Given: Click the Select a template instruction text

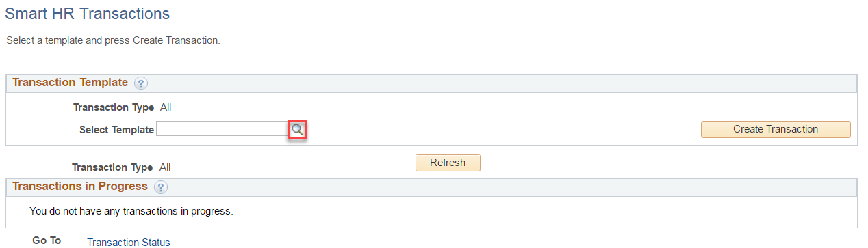Looking at the screenshot, I should pos(113,40).
